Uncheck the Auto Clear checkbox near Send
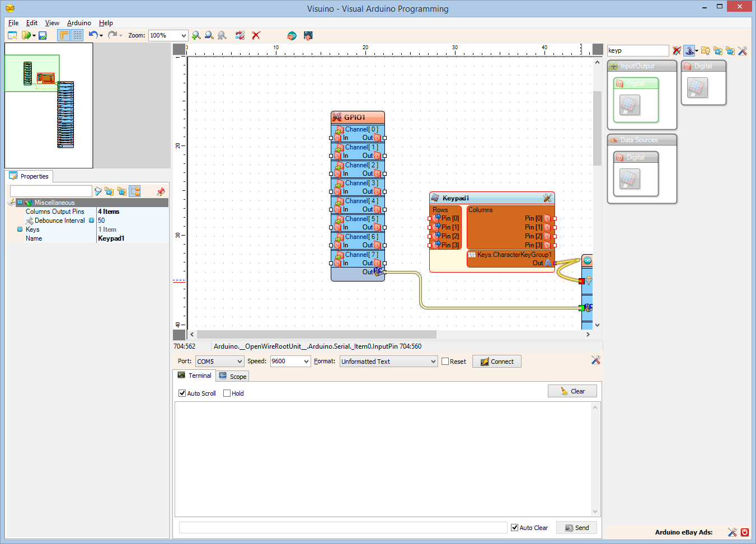 [x=514, y=527]
